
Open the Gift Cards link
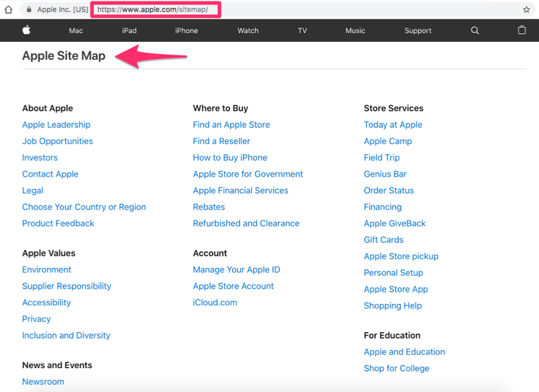(384, 240)
